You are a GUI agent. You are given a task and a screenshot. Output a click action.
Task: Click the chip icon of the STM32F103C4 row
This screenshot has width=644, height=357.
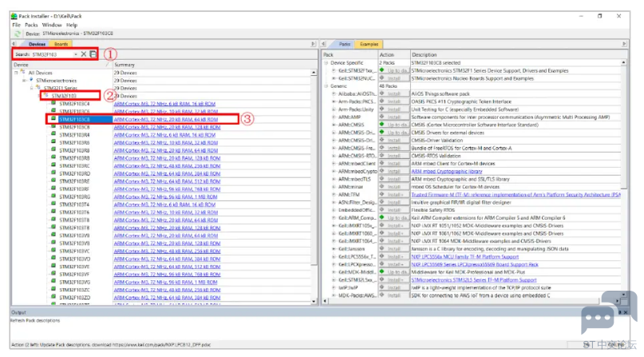(x=53, y=103)
